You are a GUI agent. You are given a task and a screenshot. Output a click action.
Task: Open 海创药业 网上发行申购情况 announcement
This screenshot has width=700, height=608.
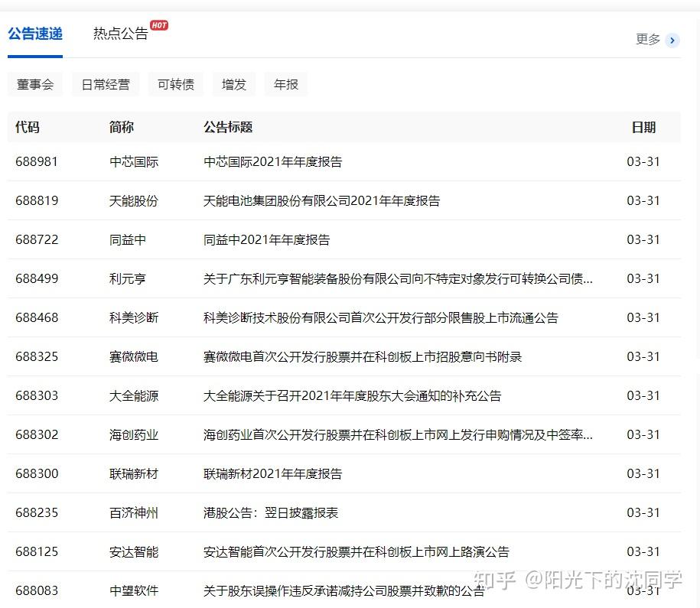pos(398,435)
